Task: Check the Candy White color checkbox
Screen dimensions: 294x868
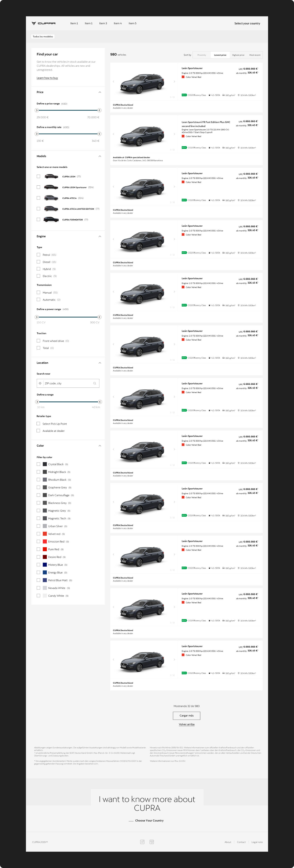Action: click(38, 596)
